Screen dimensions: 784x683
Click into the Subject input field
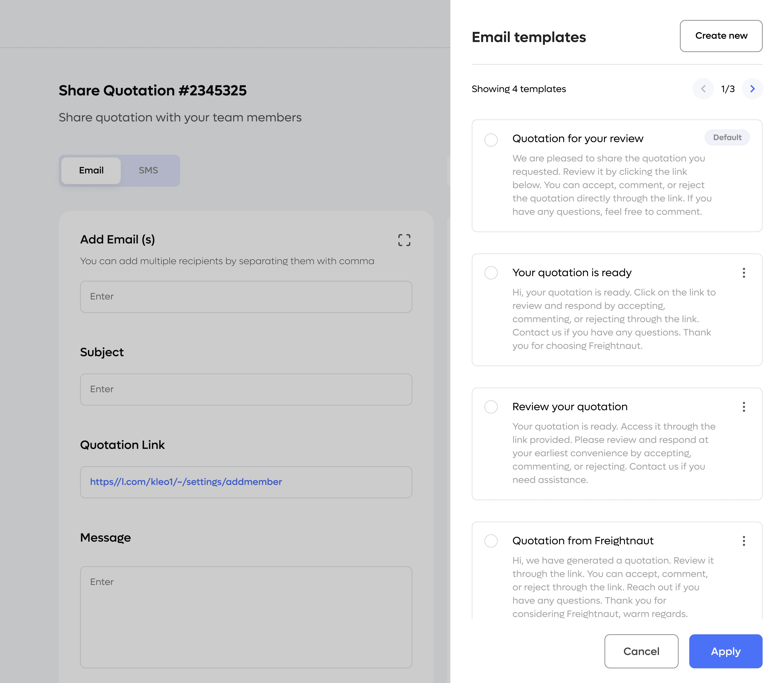(x=246, y=389)
